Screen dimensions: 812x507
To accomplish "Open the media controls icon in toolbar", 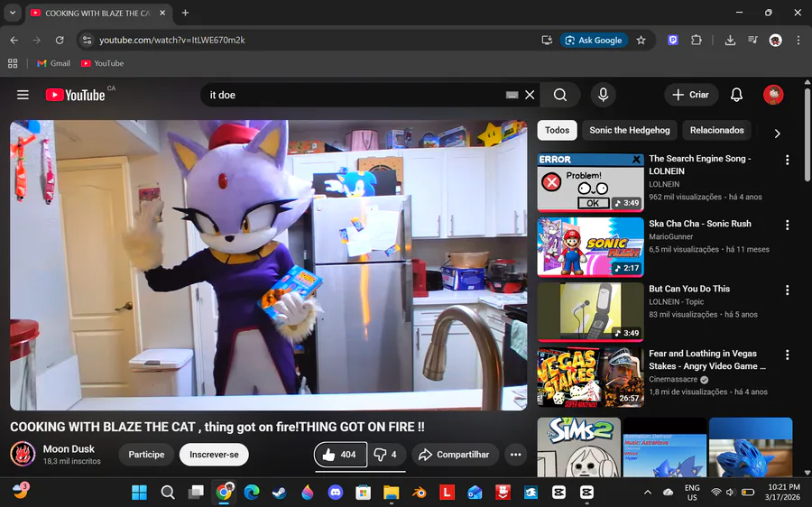I will pos(753,40).
